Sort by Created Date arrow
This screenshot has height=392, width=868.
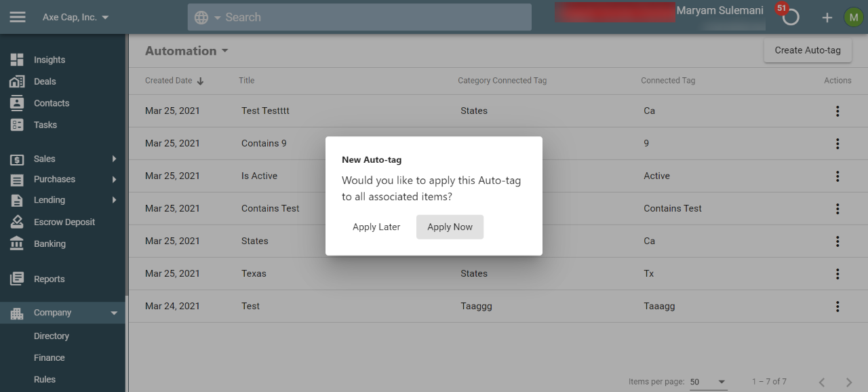200,81
